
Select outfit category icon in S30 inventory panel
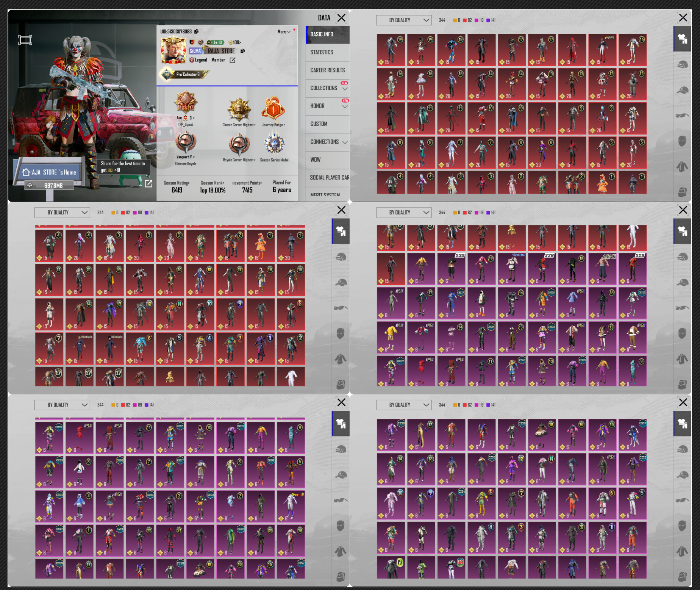(682, 231)
